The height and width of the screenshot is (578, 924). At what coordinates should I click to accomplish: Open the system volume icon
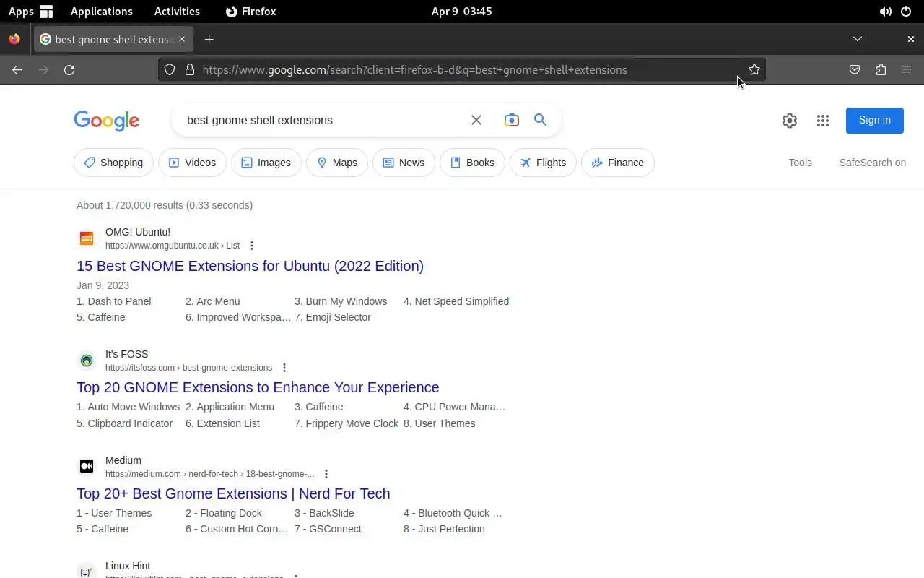click(885, 12)
